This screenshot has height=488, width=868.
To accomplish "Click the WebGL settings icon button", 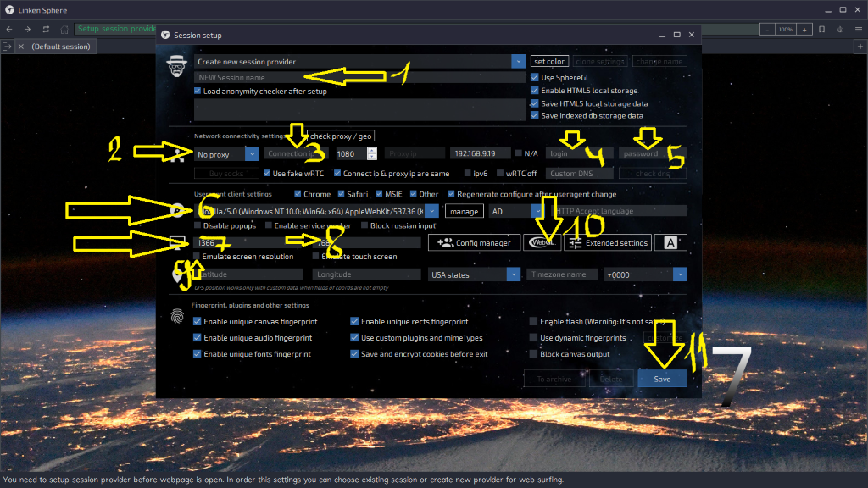I will [x=542, y=242].
